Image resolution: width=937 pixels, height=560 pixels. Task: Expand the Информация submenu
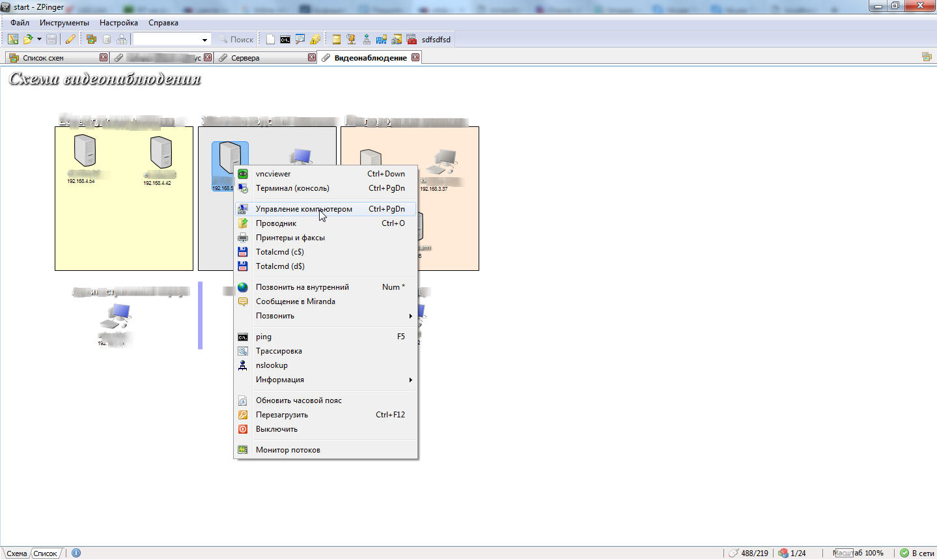pos(326,380)
